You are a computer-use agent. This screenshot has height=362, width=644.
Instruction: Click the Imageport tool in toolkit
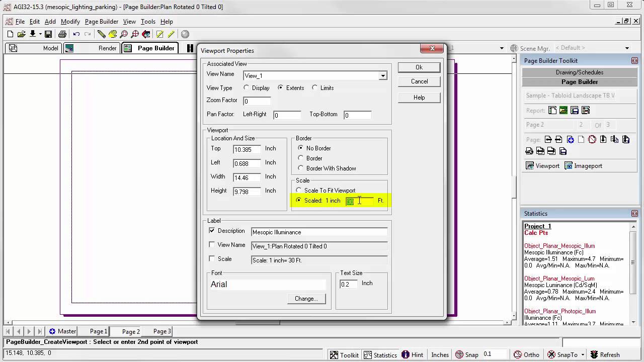[583, 165]
